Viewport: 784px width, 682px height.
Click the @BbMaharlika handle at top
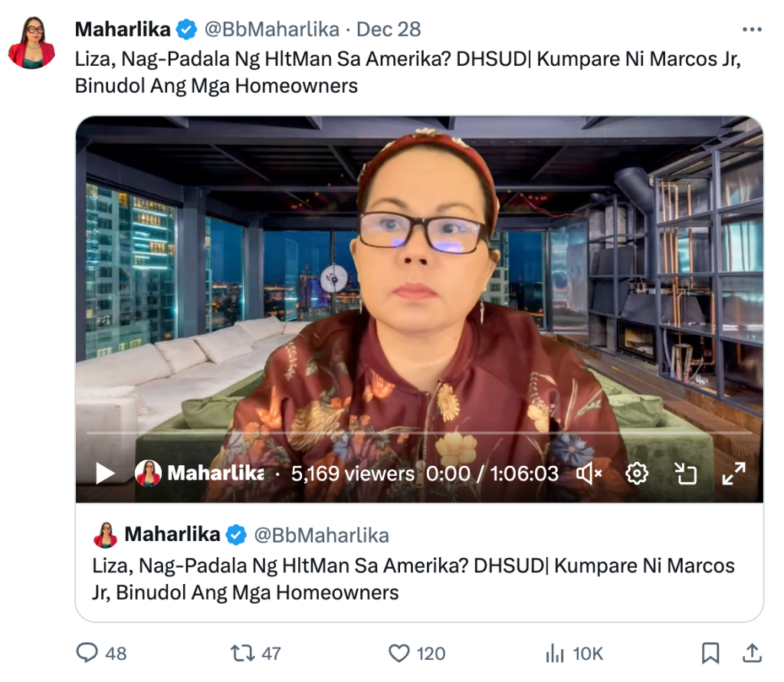click(x=272, y=29)
